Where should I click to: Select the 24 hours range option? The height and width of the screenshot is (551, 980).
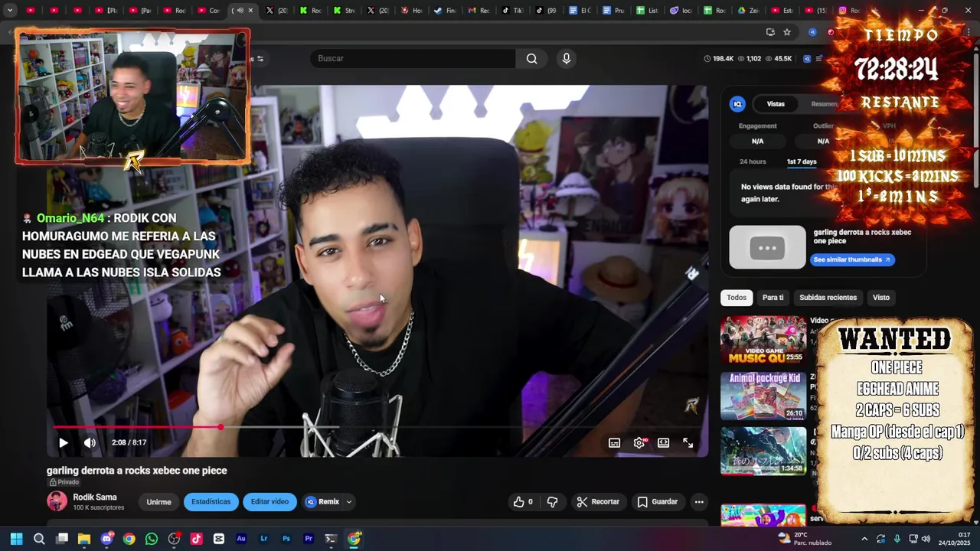tap(753, 161)
